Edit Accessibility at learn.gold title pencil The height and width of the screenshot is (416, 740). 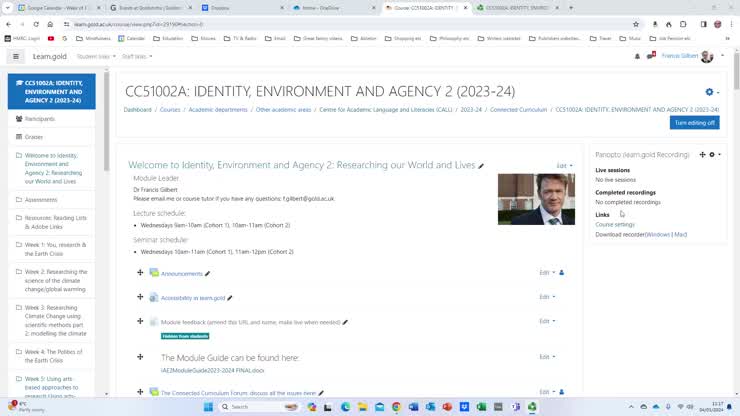click(x=229, y=298)
